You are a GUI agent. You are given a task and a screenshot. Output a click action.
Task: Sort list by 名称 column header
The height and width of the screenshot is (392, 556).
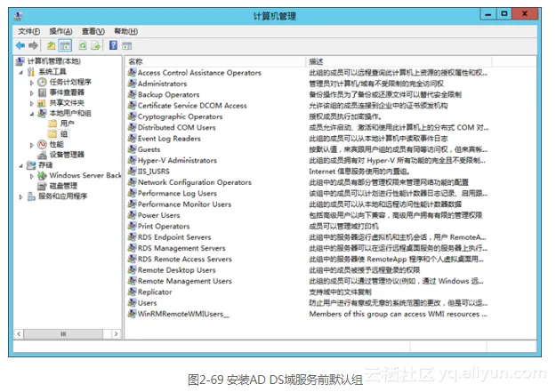(215, 61)
